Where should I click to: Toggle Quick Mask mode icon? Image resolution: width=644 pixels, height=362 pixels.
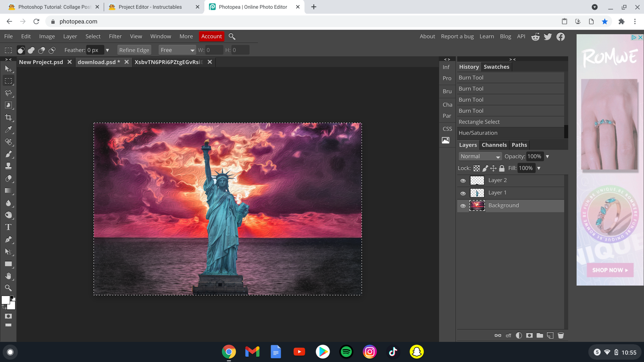coord(8,316)
